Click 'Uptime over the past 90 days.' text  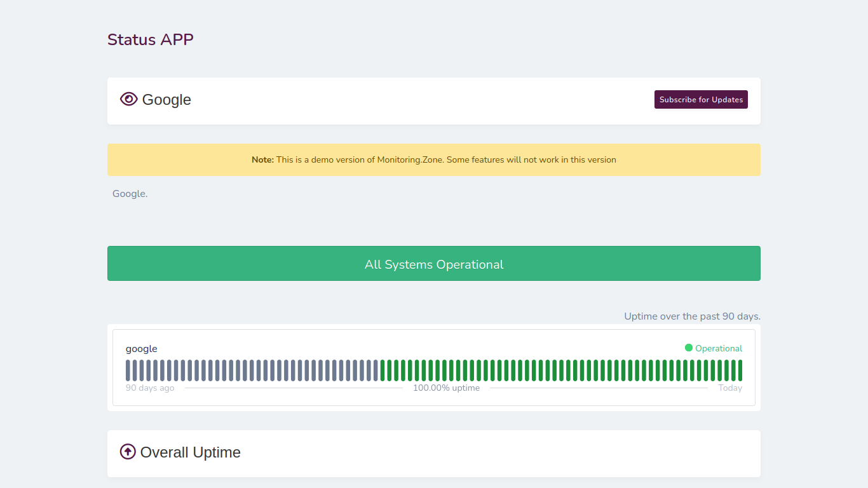point(692,316)
